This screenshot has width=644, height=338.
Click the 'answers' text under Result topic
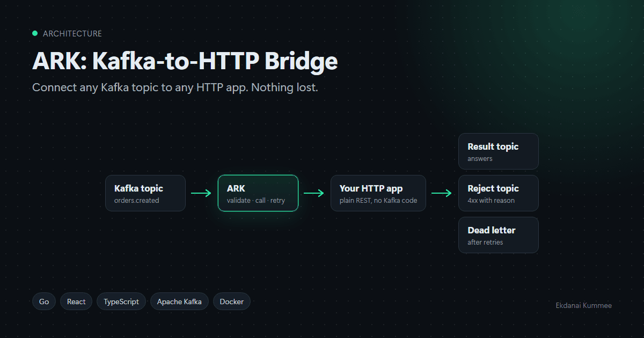pyautogui.click(x=480, y=159)
